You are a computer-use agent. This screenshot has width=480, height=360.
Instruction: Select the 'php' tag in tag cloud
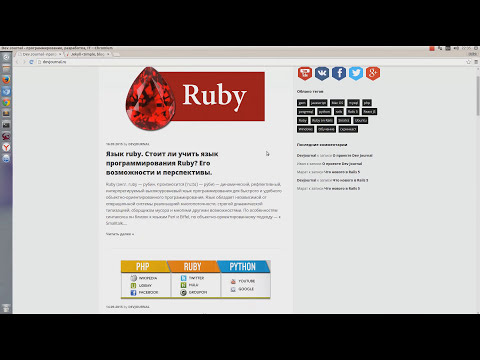(367, 103)
